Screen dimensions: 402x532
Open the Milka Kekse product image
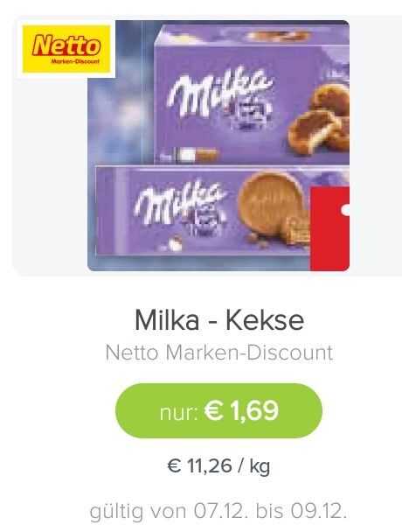(218, 145)
